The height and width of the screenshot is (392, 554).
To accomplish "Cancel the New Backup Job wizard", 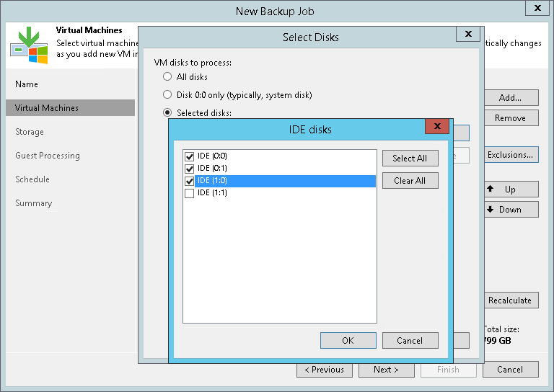I will point(511,370).
